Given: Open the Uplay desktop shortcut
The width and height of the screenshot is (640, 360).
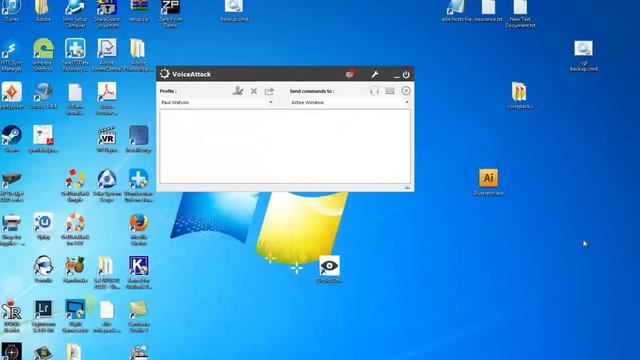Looking at the screenshot, I should pos(43,226).
